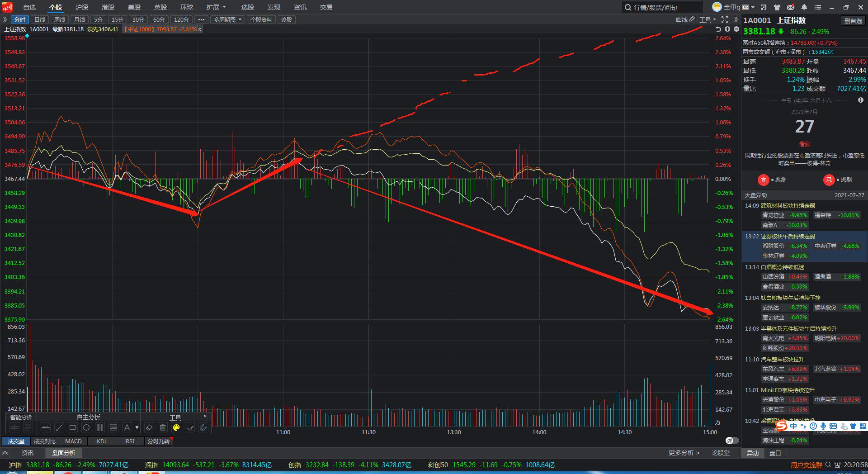The width and height of the screenshot is (868, 474).
Task: Click the 删自选 button
Action: [x=853, y=20]
